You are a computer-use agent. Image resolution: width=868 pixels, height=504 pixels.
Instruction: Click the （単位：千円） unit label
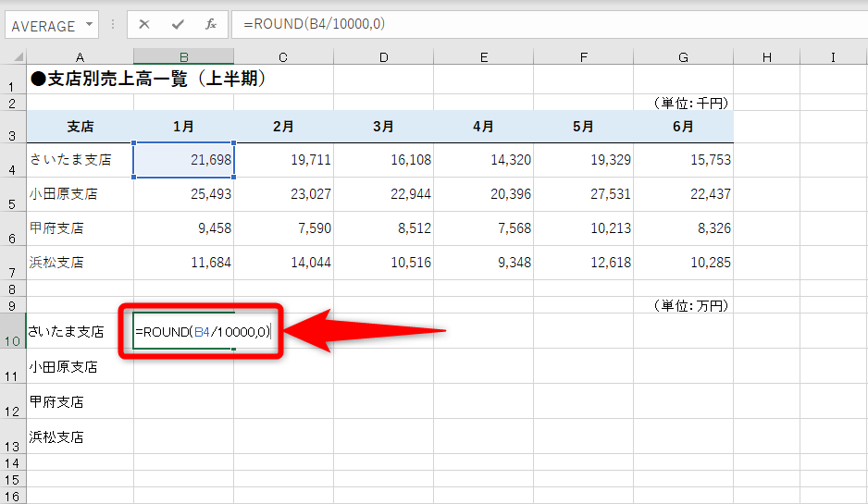(691, 103)
